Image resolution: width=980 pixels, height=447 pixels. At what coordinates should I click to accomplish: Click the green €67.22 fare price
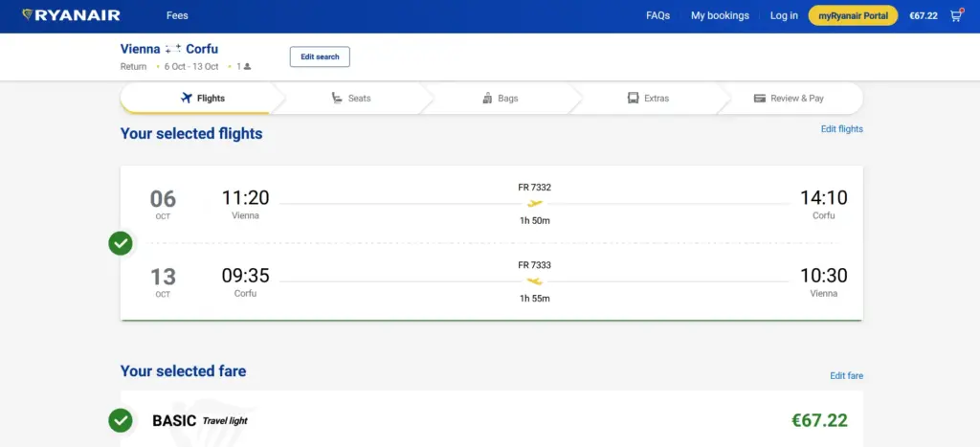click(x=819, y=421)
